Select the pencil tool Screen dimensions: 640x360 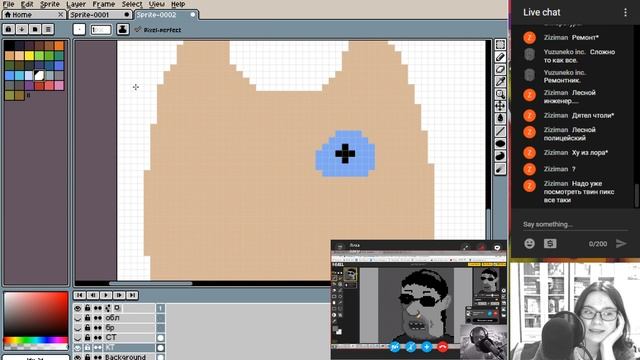tap(500, 57)
